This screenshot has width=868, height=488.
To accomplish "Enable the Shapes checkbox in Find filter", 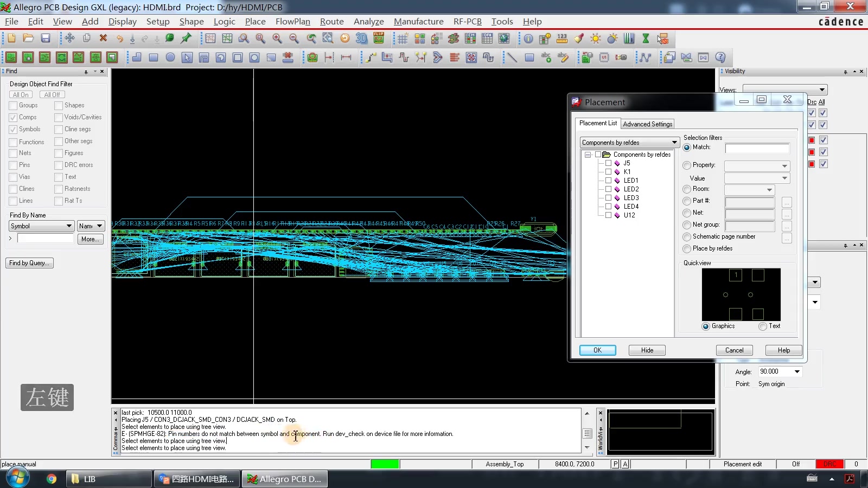I will click(59, 106).
